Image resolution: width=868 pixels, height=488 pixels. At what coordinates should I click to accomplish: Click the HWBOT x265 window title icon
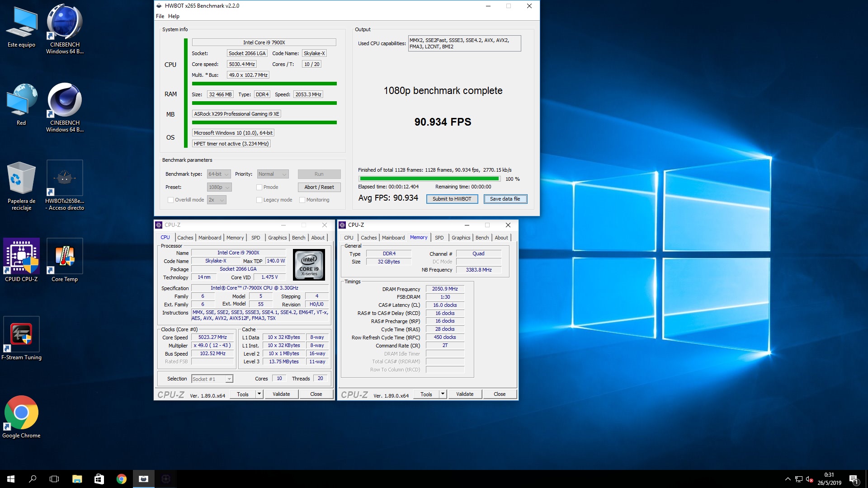pyautogui.click(x=159, y=6)
